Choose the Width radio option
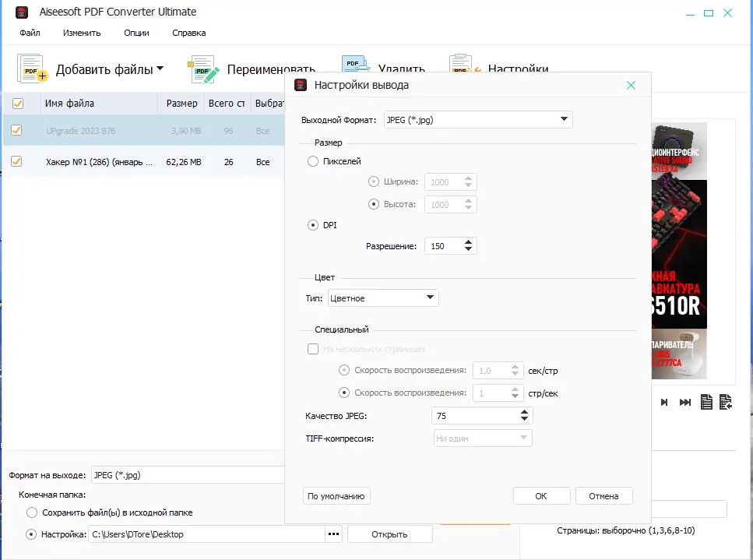This screenshot has width=753, height=560. (373, 181)
